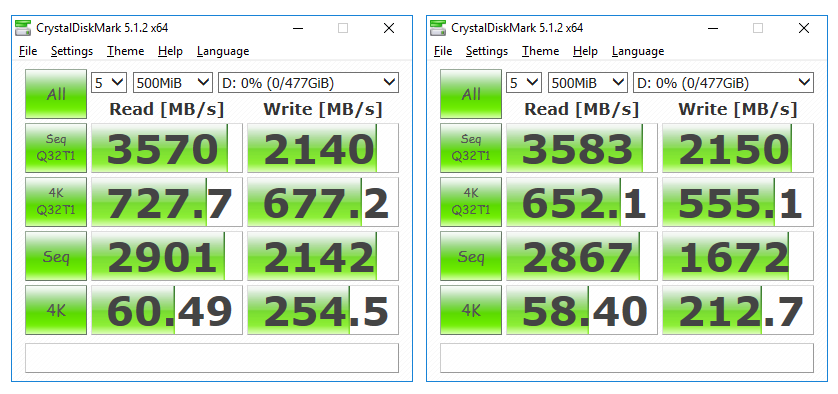Click Write [MB/s] header in right window
838x394 pixels.
click(738, 109)
